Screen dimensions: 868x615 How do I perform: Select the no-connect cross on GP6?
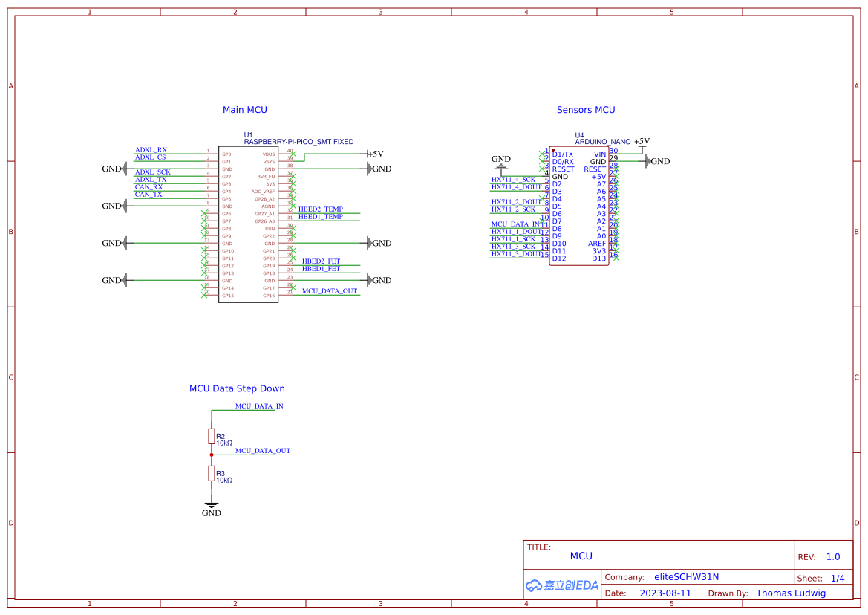point(204,213)
